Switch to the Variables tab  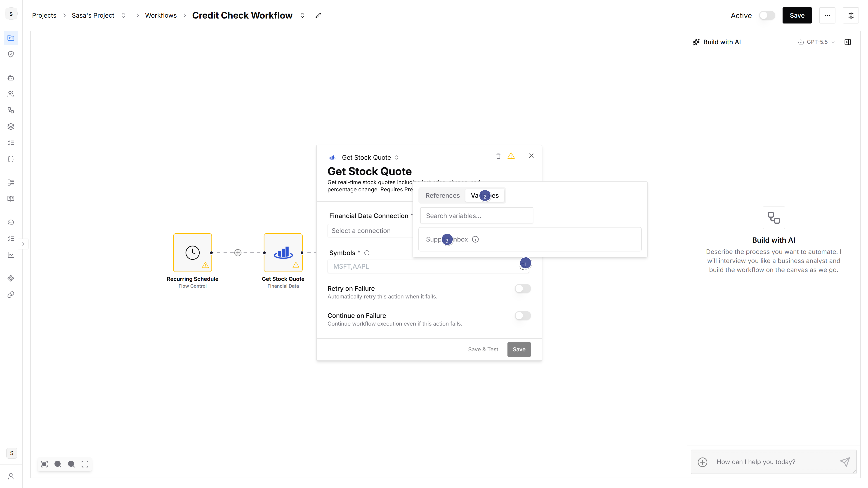tap(485, 195)
